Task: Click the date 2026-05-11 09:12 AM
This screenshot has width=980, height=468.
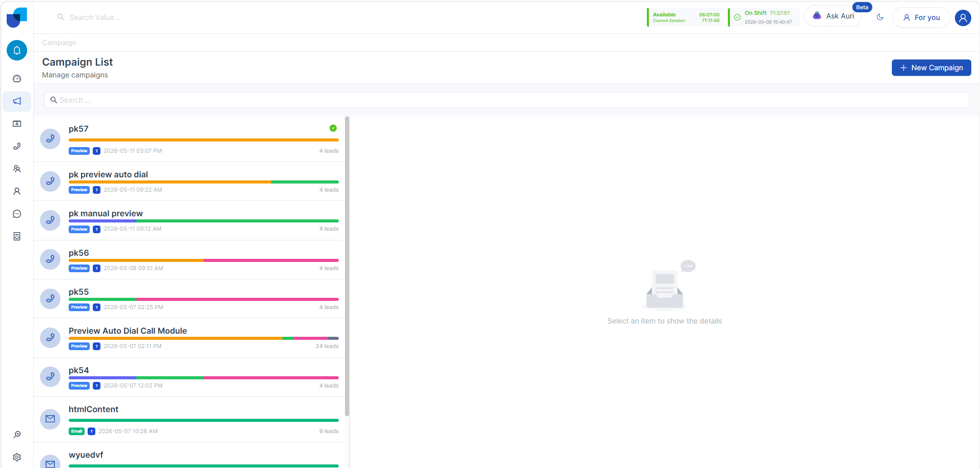Action: 132,229
